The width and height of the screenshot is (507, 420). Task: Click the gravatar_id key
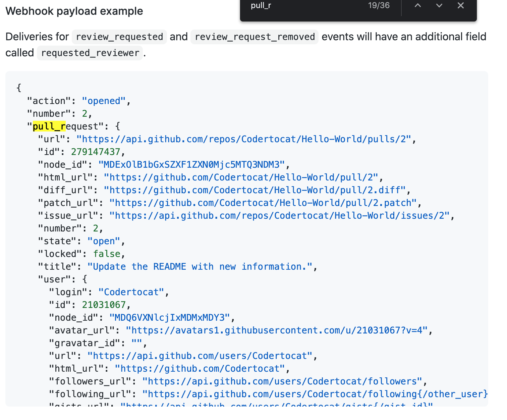pyautogui.click(x=84, y=343)
